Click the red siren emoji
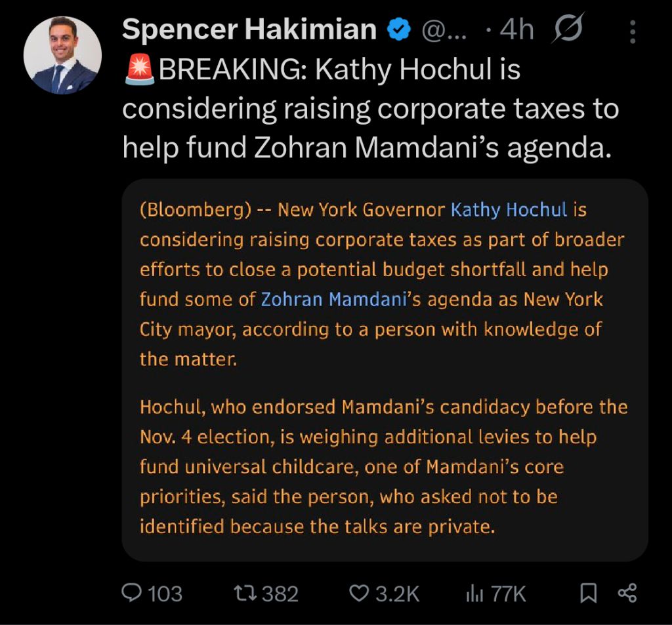The image size is (672, 625). click(x=138, y=70)
